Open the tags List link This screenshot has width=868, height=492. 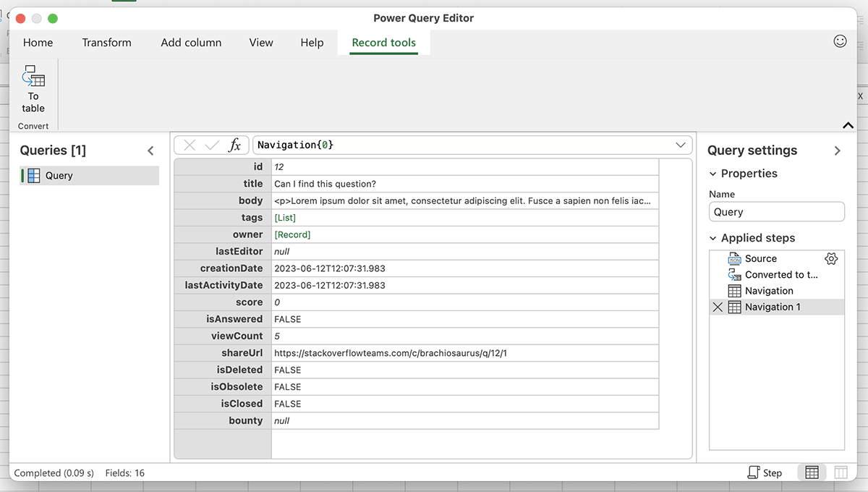285,218
